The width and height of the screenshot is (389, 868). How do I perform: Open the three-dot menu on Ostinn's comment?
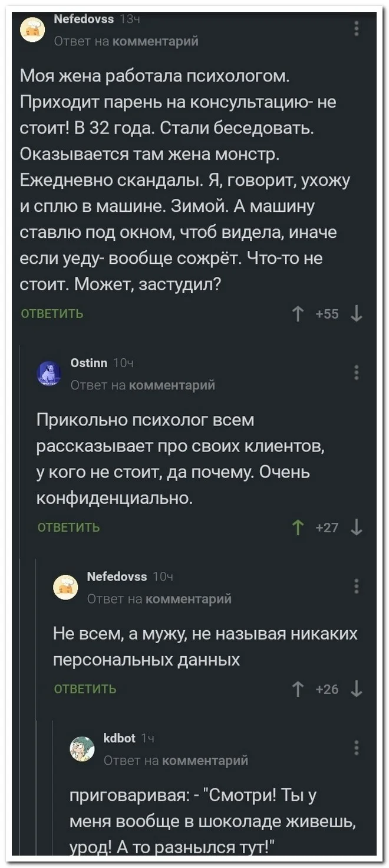pyautogui.click(x=356, y=373)
